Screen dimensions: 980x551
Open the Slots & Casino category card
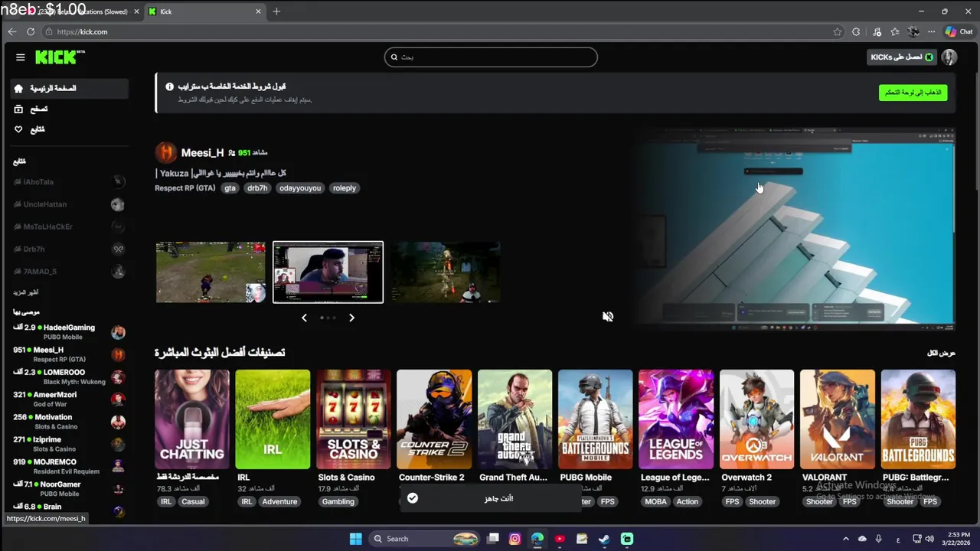coord(354,419)
